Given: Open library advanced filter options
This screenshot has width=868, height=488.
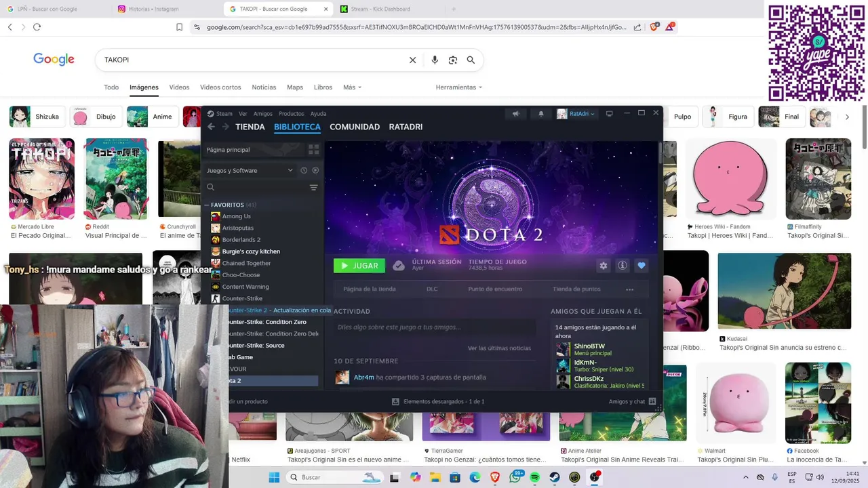Looking at the screenshot, I should tap(313, 188).
